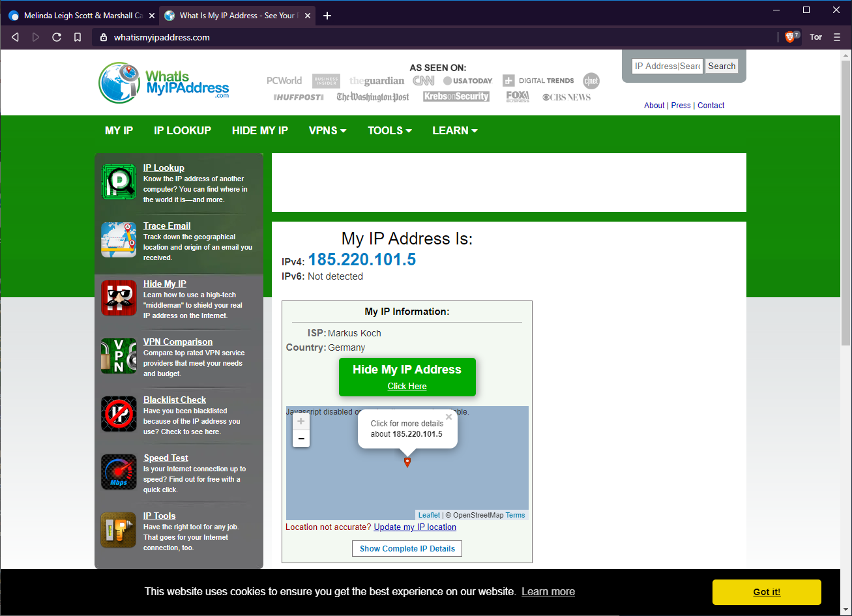852x616 pixels.
Task: Open HIDE MY IP navigation item
Action: 260,130
